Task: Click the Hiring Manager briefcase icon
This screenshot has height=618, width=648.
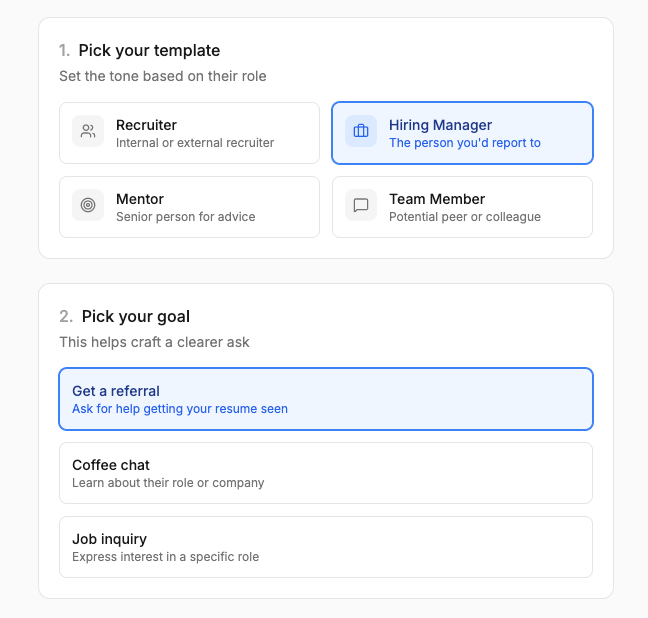Action: click(361, 131)
